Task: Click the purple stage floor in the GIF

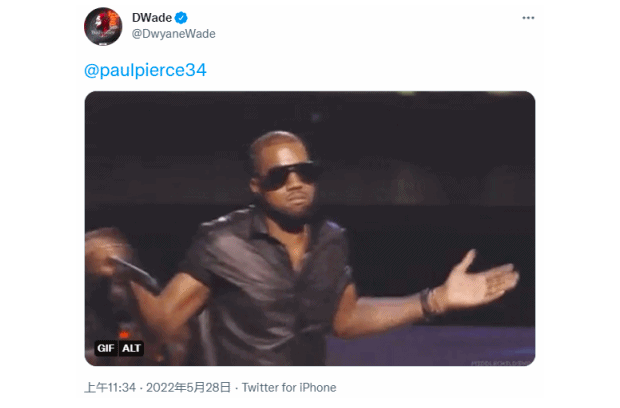Action: (431, 346)
